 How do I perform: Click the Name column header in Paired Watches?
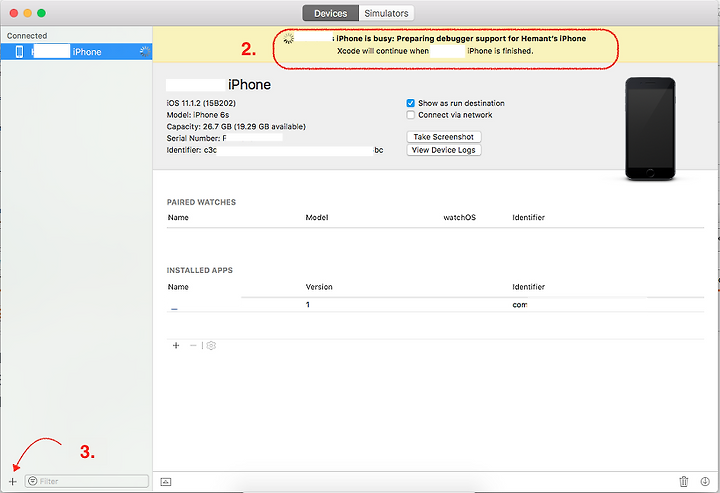coord(178,218)
